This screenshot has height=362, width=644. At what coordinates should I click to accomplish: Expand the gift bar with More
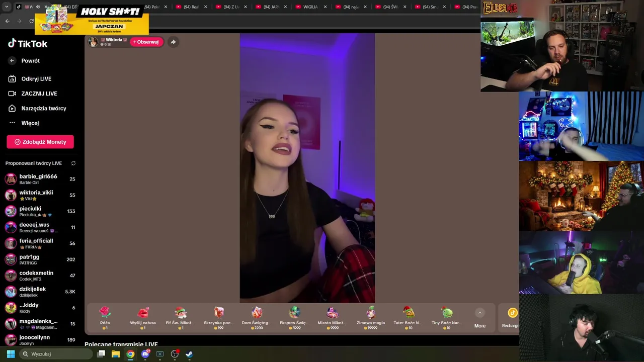click(480, 319)
